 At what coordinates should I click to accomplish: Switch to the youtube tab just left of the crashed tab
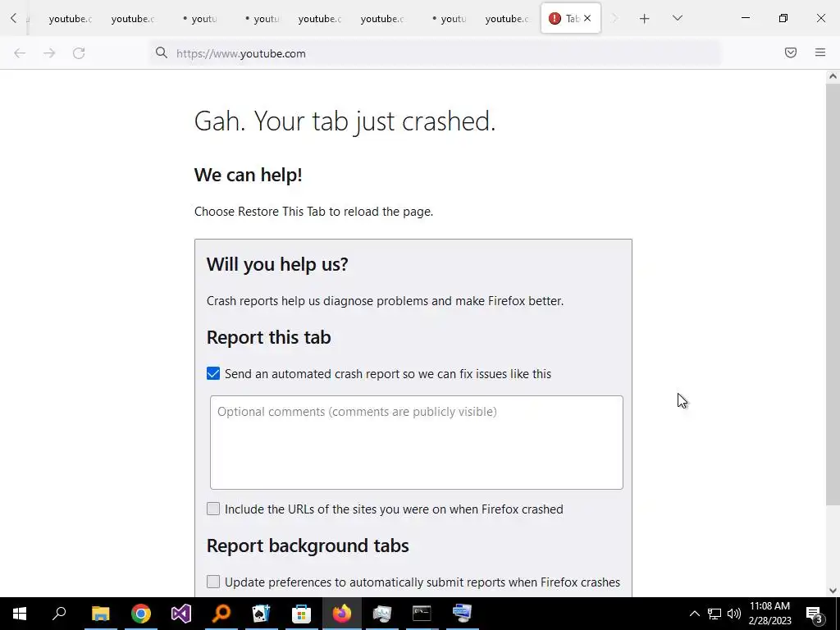point(507,19)
